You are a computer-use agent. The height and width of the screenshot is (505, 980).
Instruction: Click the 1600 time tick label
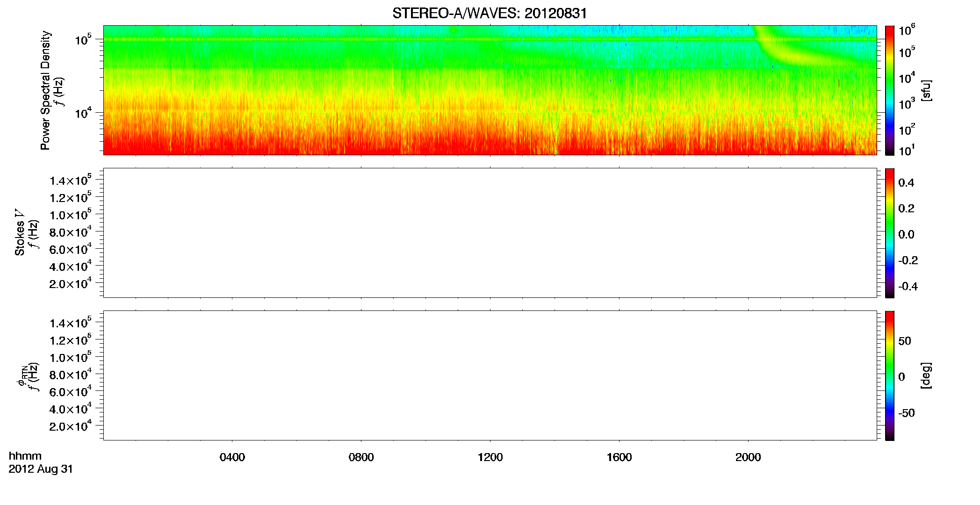tap(620, 457)
